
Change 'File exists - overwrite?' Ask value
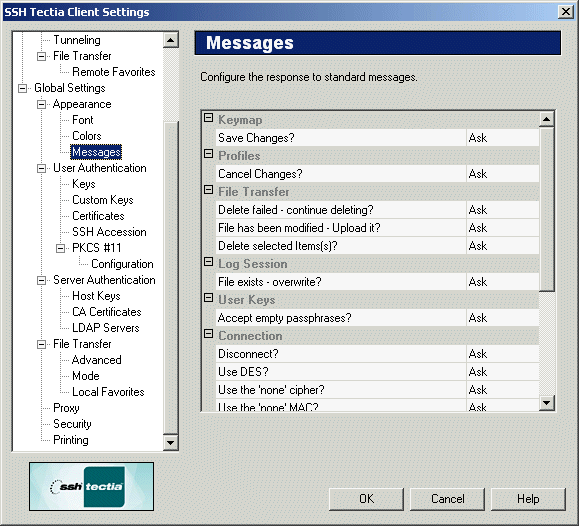[x=503, y=282]
